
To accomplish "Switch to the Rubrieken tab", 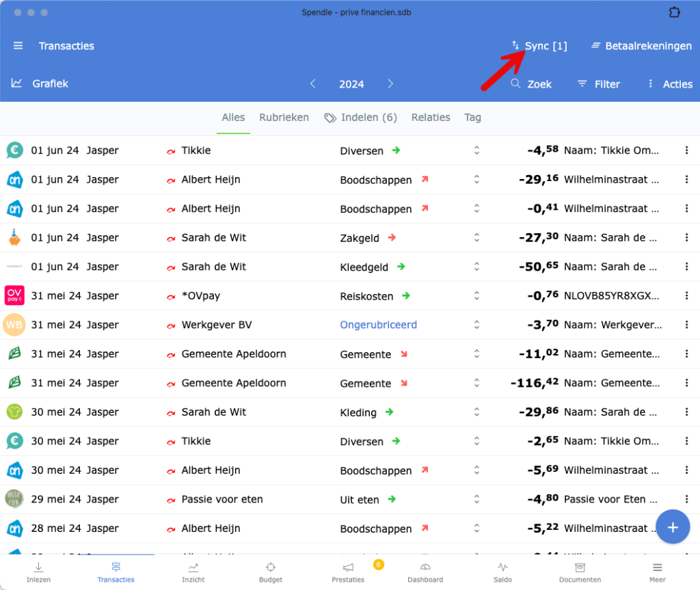I will [x=284, y=118].
